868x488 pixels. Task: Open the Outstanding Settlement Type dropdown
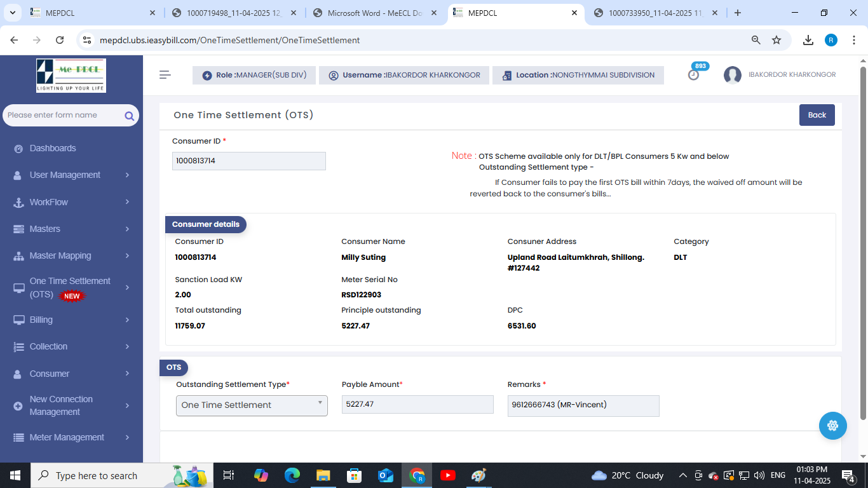click(252, 405)
